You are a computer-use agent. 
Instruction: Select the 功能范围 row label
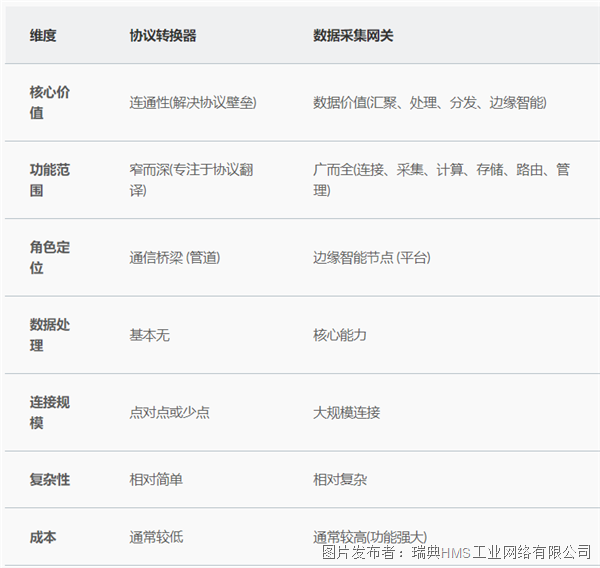click(49, 180)
